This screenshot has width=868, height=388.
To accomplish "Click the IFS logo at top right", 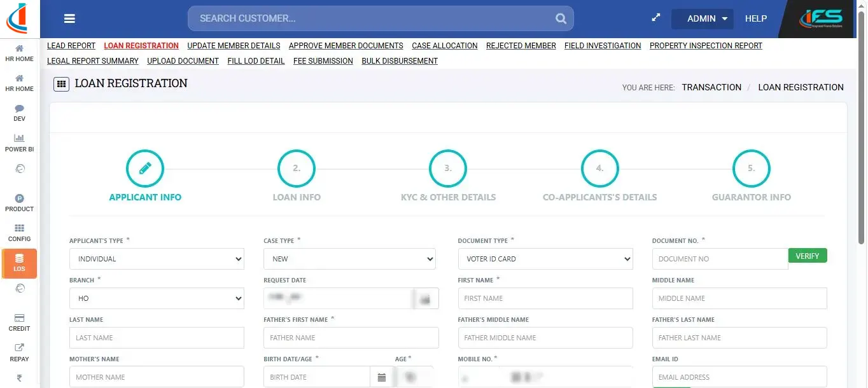I will [822, 18].
